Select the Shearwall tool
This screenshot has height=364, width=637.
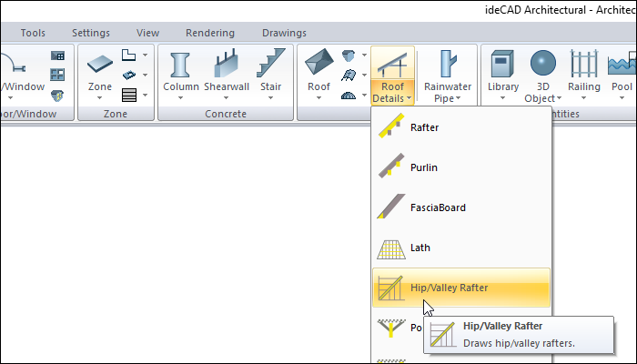click(226, 66)
